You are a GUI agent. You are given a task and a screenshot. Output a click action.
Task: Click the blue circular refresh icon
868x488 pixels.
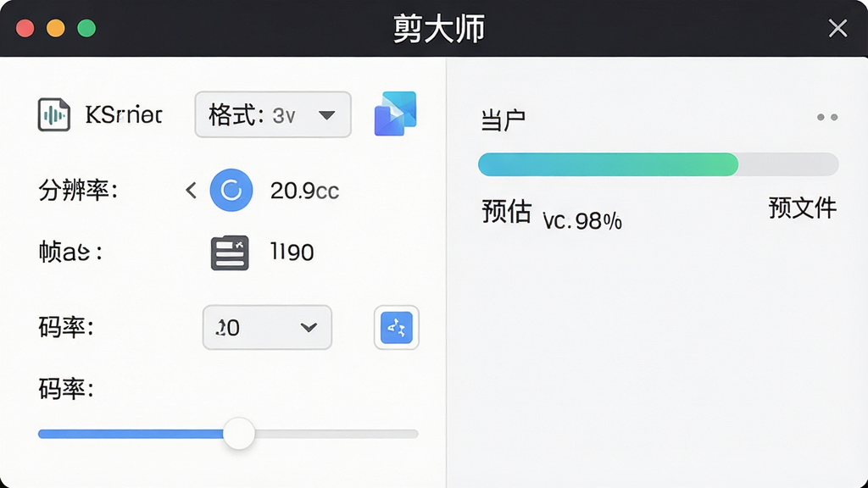coord(231,191)
